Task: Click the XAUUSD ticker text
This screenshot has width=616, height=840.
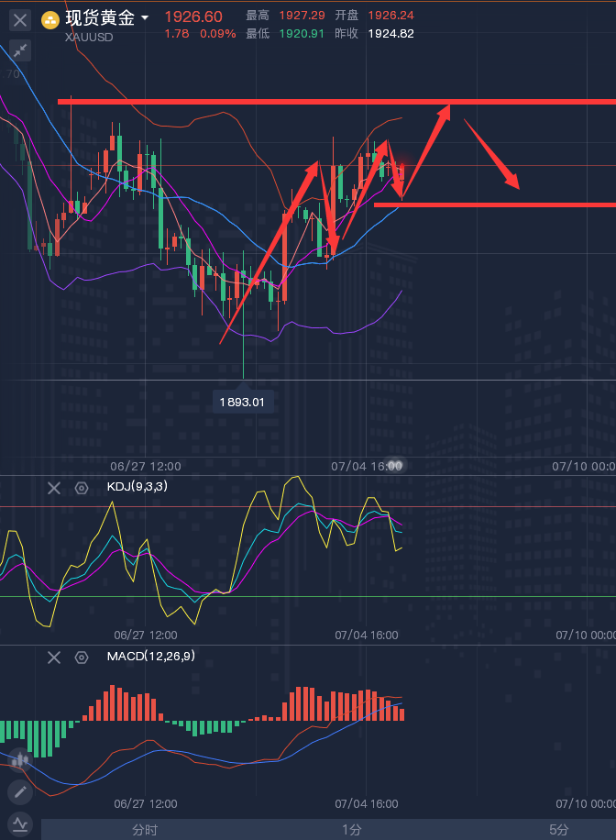Action: (x=89, y=38)
